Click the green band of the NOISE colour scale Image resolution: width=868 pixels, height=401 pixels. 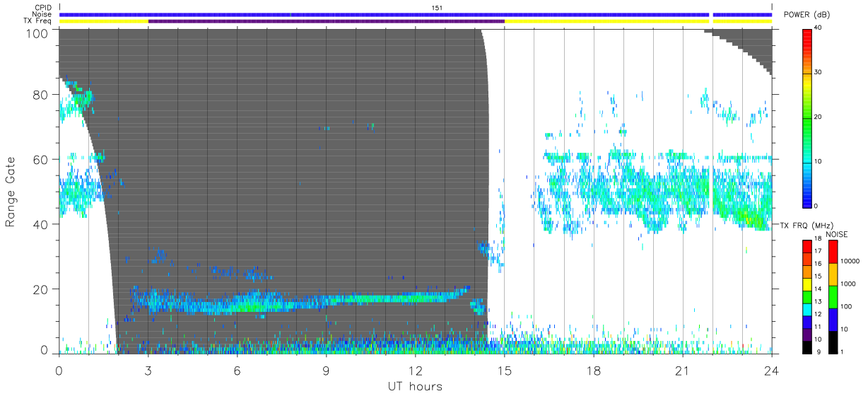point(832,297)
